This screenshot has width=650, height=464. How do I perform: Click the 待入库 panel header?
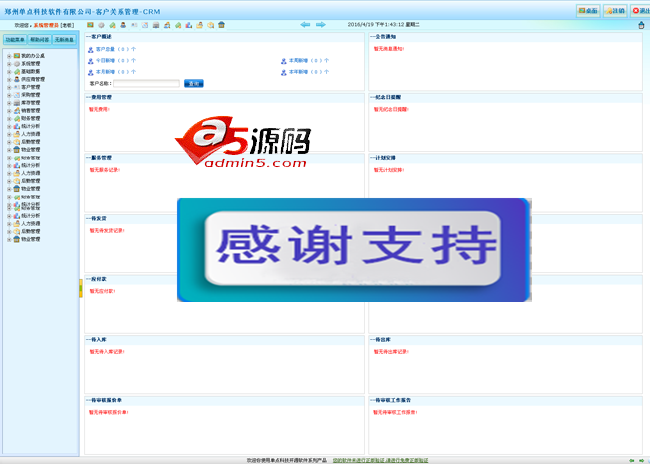point(224,340)
